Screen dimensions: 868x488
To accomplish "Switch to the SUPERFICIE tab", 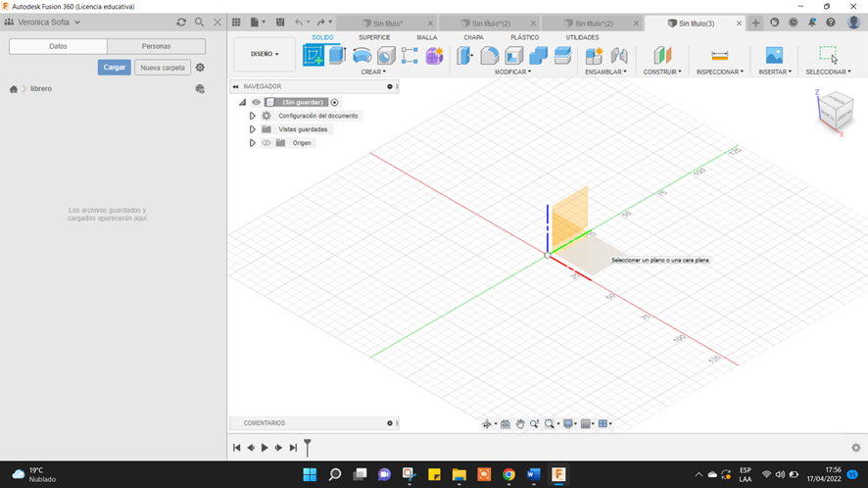I will [374, 37].
